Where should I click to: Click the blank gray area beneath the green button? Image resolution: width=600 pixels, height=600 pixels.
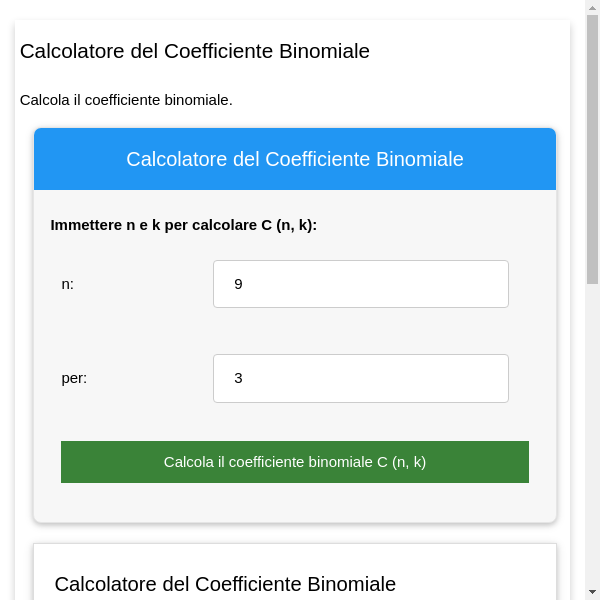click(x=295, y=503)
